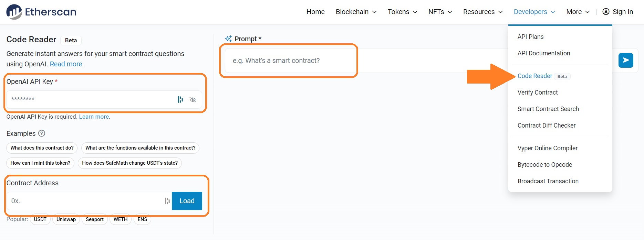Toggle visibility of the OpenAI API Key
Image resolution: width=644 pixels, height=240 pixels.
(x=193, y=99)
